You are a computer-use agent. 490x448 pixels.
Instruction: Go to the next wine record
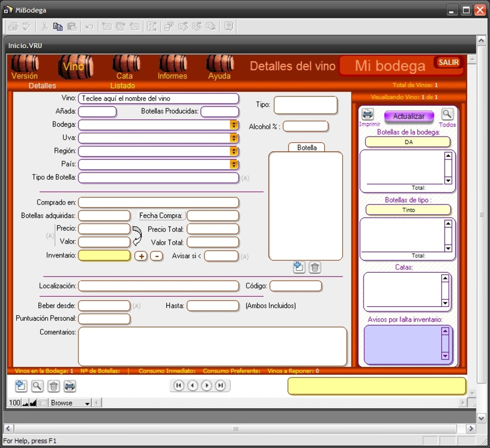click(207, 385)
